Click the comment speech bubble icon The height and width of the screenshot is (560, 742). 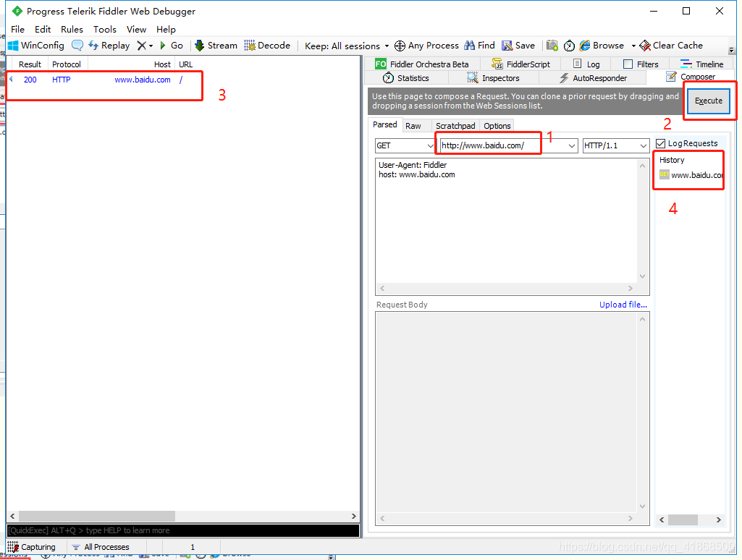[77, 46]
